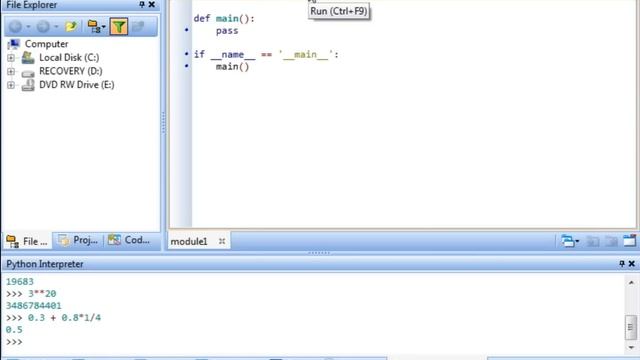Viewport: 640px width, 360px height.
Task: Close the File Explorer panel
Action: [151, 4]
